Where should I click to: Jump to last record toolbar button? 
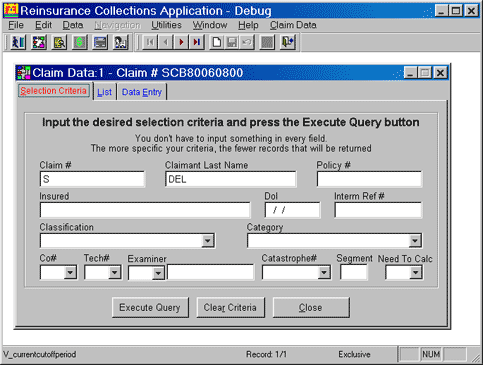click(197, 42)
